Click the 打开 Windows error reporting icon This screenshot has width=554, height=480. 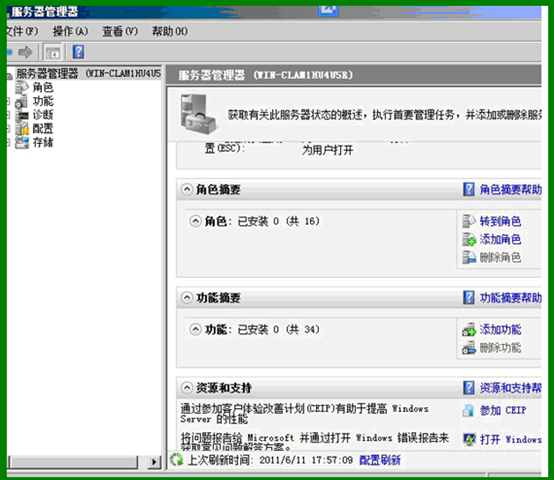point(469,439)
